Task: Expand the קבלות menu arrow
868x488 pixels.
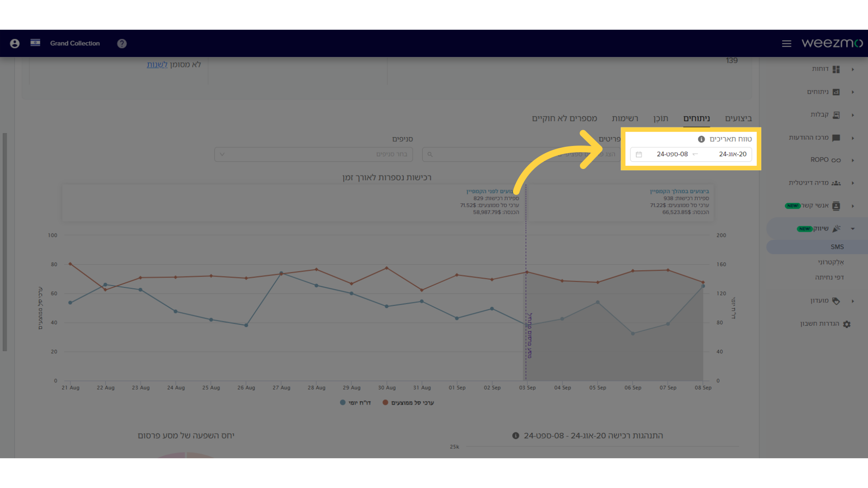Action: [x=853, y=115]
